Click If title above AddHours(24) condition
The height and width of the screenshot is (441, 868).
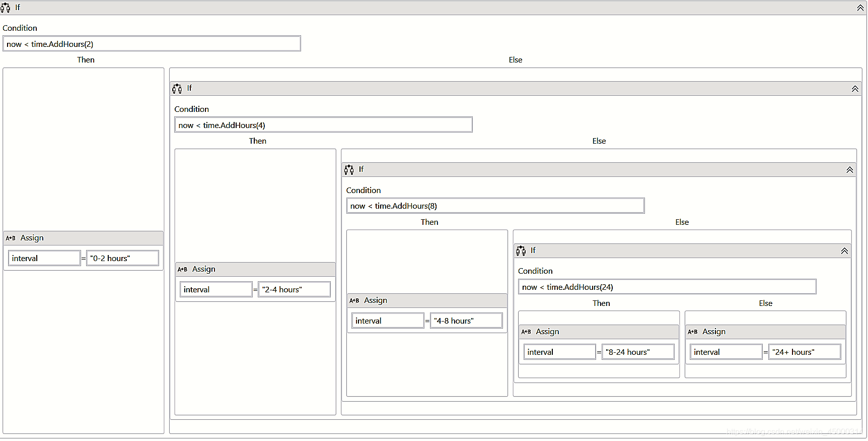pyautogui.click(x=533, y=250)
